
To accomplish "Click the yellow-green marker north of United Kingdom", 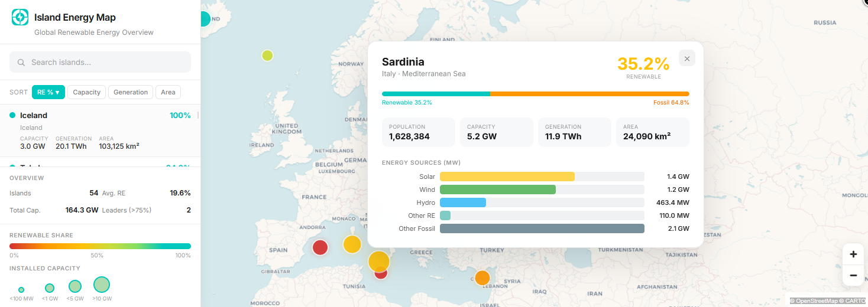I will [x=267, y=55].
